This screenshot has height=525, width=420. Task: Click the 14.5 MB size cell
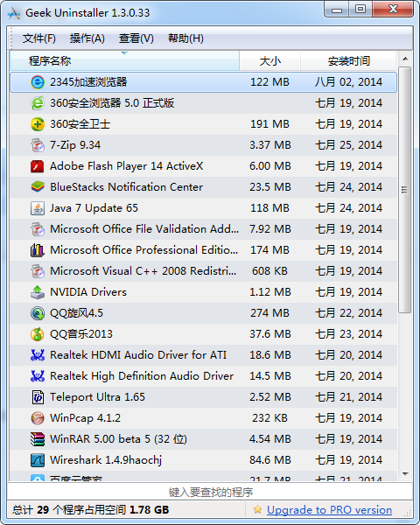click(270, 376)
